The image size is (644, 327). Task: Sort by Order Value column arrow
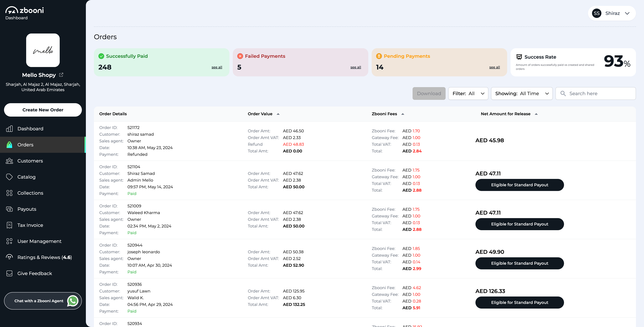pyautogui.click(x=278, y=114)
